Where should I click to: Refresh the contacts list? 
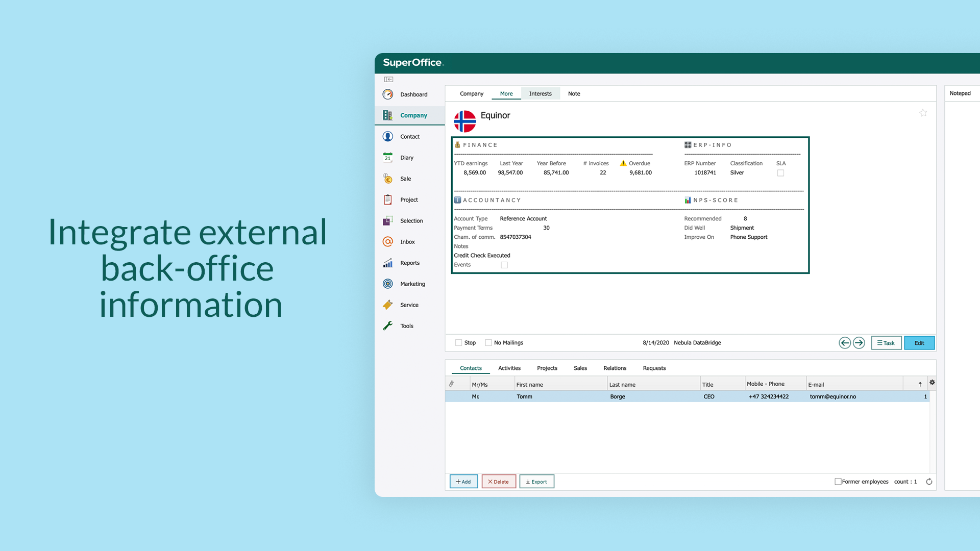929,482
